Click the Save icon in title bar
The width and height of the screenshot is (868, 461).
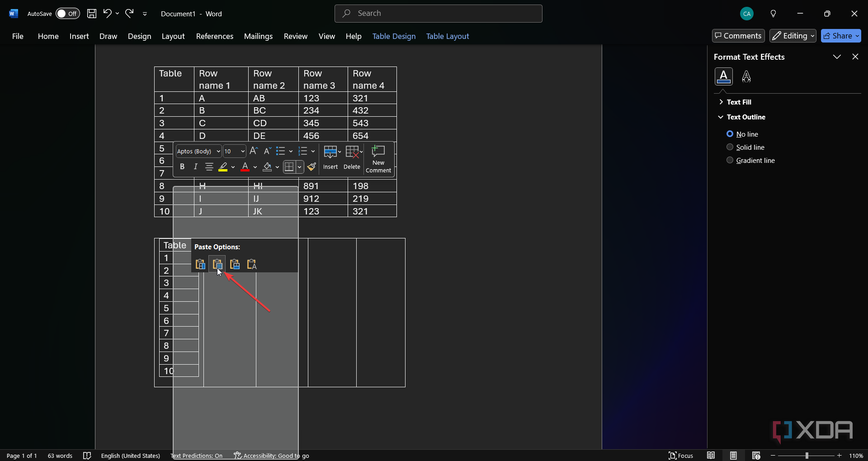[x=92, y=14]
